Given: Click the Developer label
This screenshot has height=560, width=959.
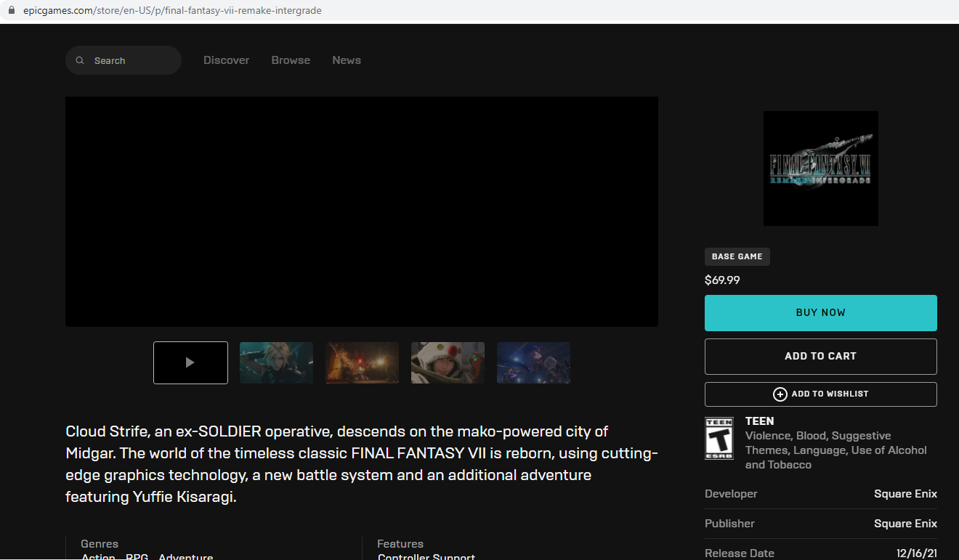Looking at the screenshot, I should 731,494.
